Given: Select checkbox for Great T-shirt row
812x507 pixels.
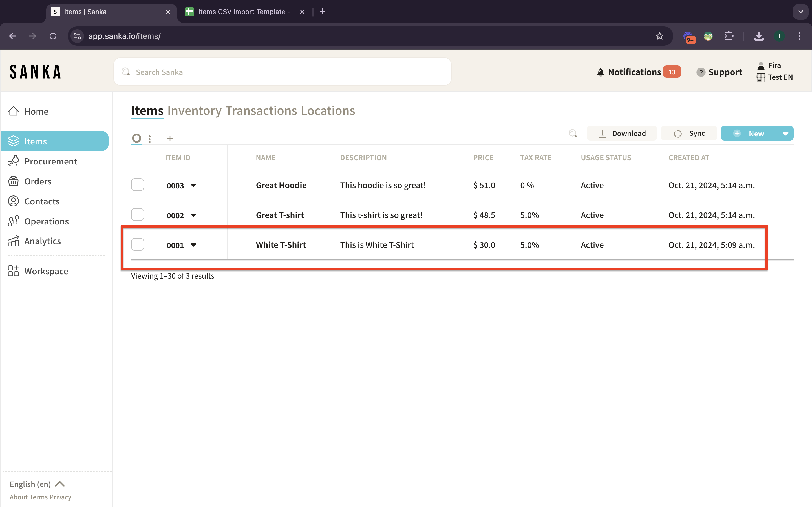Looking at the screenshot, I should point(138,215).
